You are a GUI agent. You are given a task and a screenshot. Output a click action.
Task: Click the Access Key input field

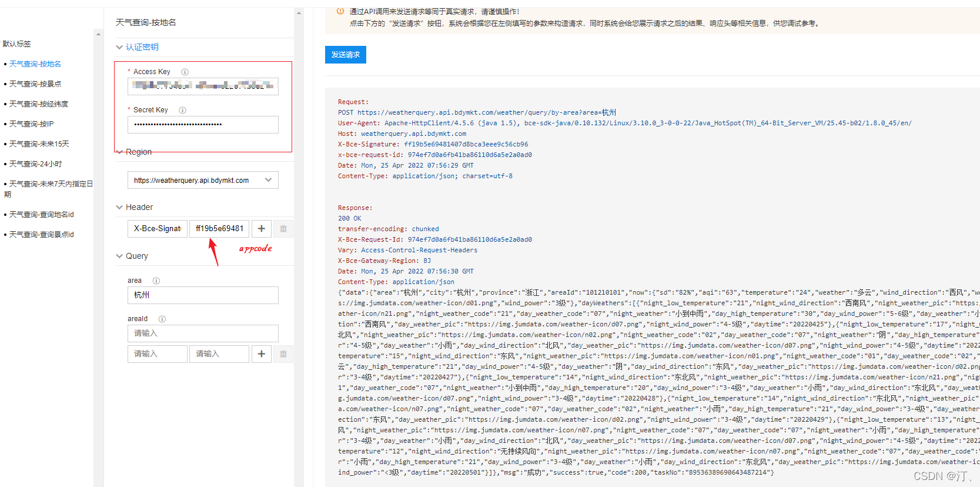[x=203, y=86]
